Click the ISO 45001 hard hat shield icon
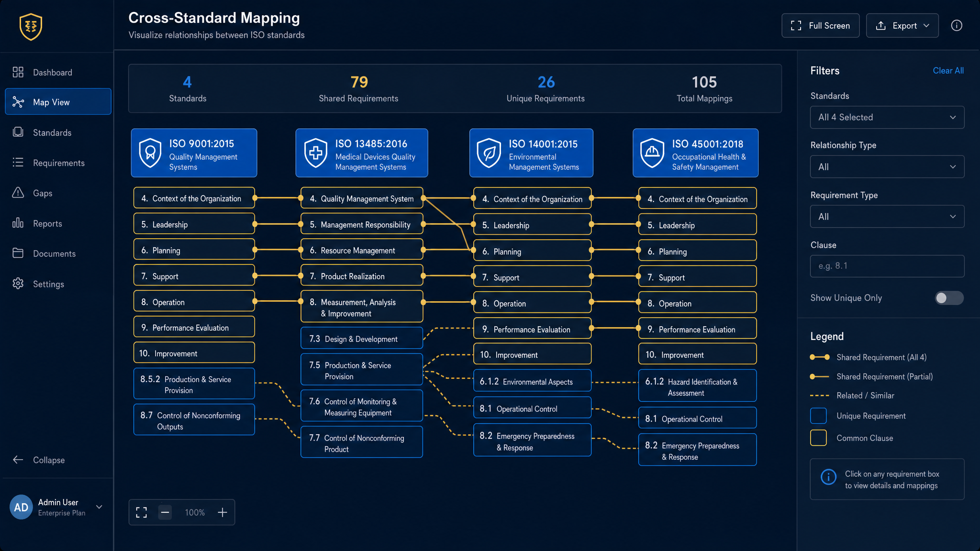This screenshot has width=980, height=551. click(x=652, y=153)
